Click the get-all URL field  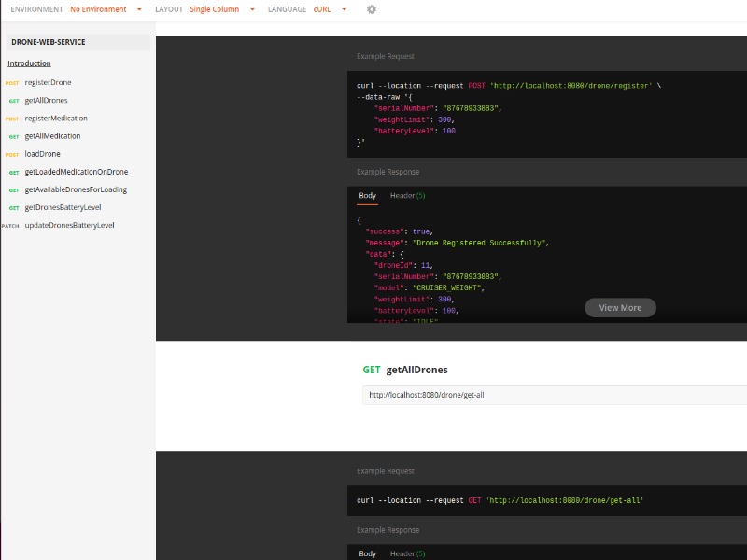pyautogui.click(x=555, y=395)
